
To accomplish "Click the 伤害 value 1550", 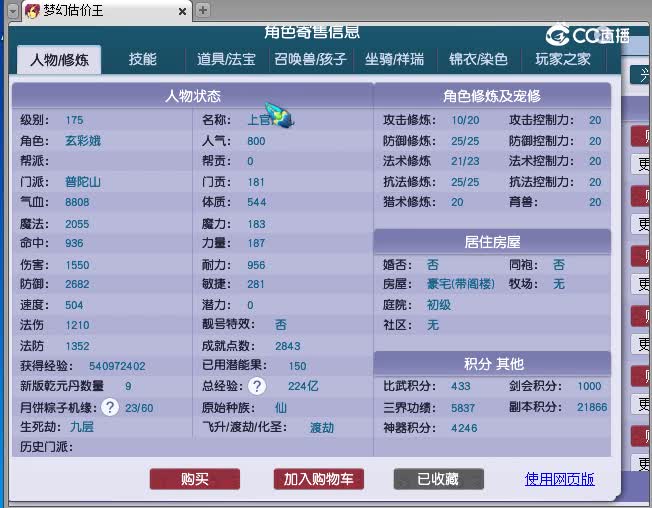I will pyautogui.click(x=77, y=265).
